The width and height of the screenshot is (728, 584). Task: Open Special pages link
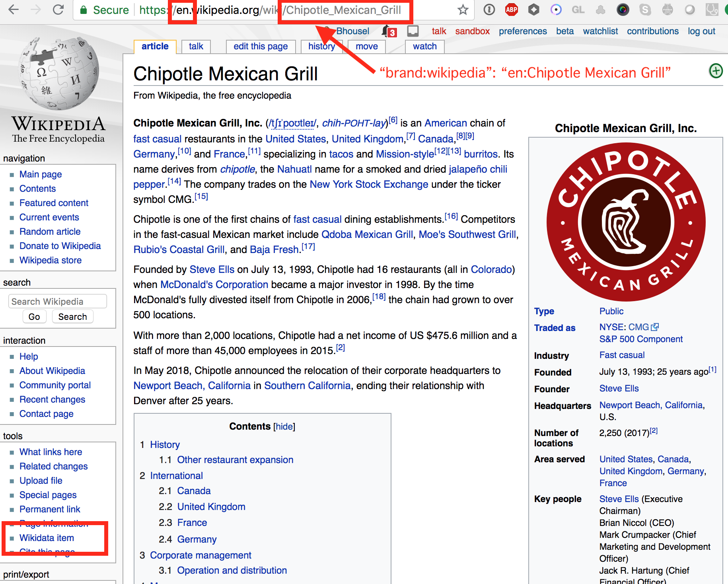point(48,495)
